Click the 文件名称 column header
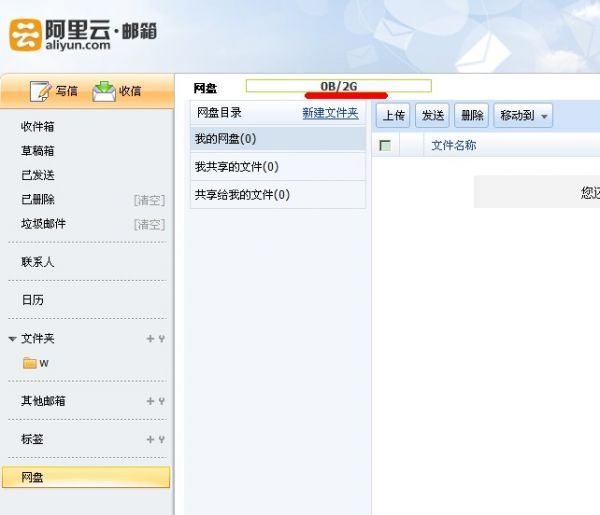 pyautogui.click(x=453, y=145)
